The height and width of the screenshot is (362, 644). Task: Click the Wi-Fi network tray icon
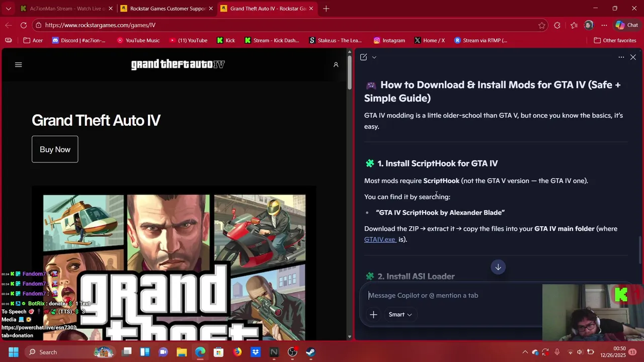[x=570, y=352]
